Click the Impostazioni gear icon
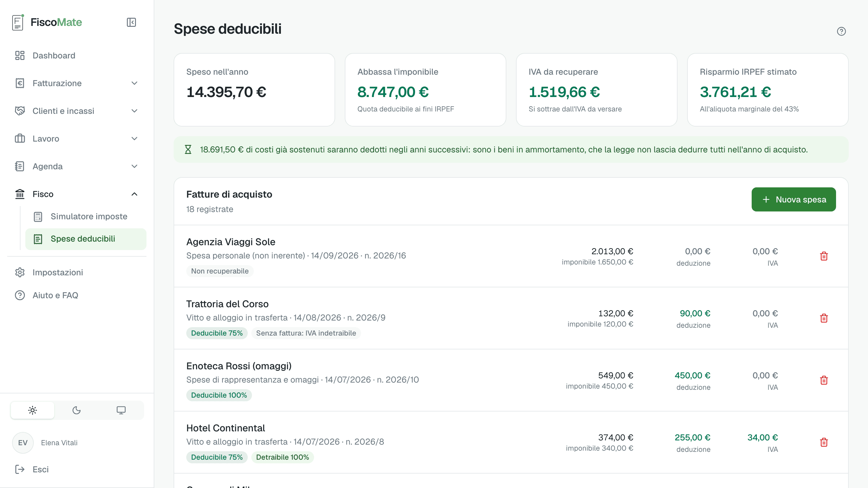Image resolution: width=868 pixels, height=488 pixels. pos(20,272)
